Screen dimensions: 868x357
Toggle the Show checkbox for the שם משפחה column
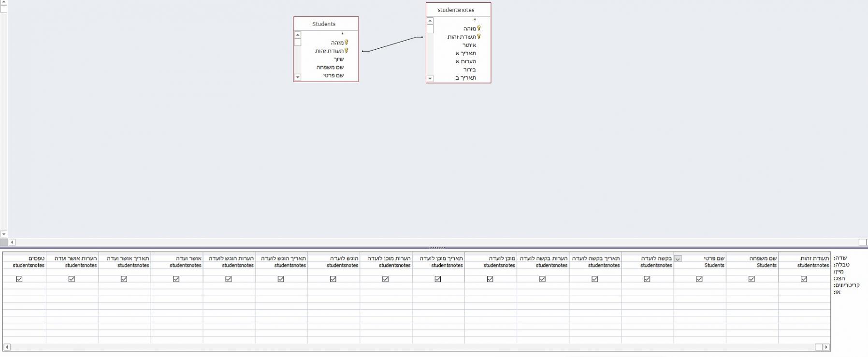click(x=752, y=279)
